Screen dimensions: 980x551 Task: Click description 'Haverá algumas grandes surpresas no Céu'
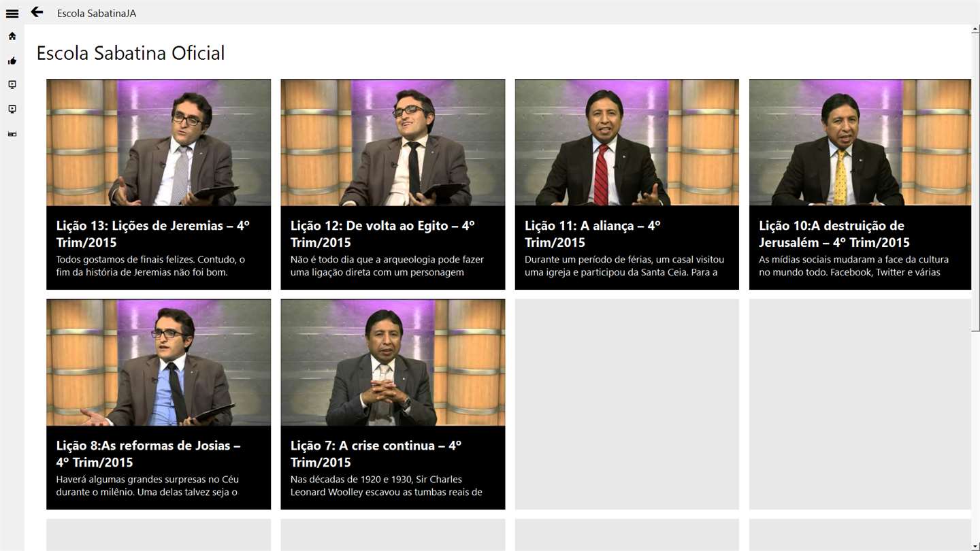coord(148,486)
